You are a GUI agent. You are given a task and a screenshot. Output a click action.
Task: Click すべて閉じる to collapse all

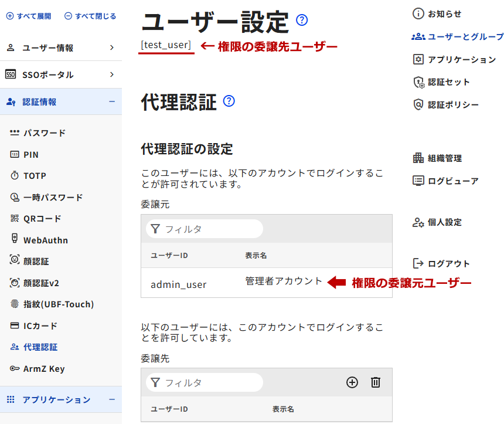[90, 16]
